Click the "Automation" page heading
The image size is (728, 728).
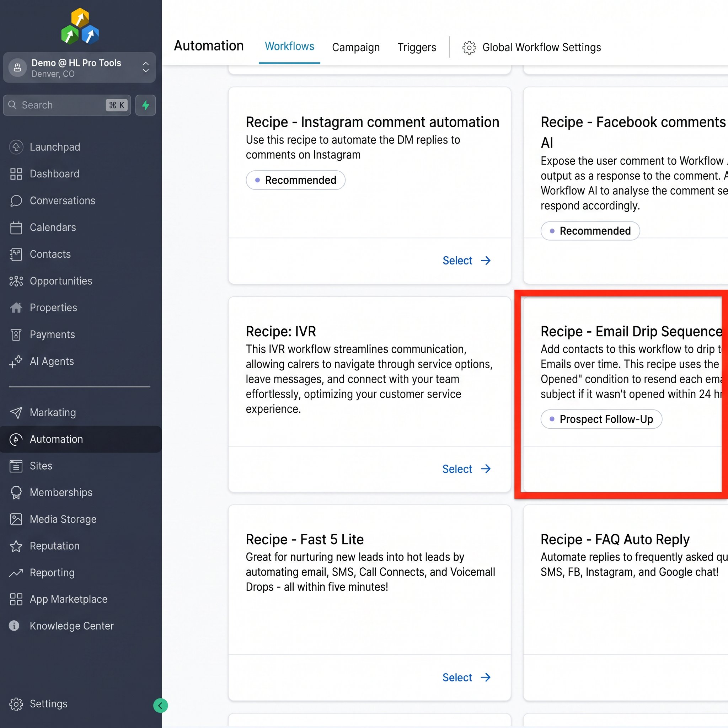pyautogui.click(x=209, y=45)
